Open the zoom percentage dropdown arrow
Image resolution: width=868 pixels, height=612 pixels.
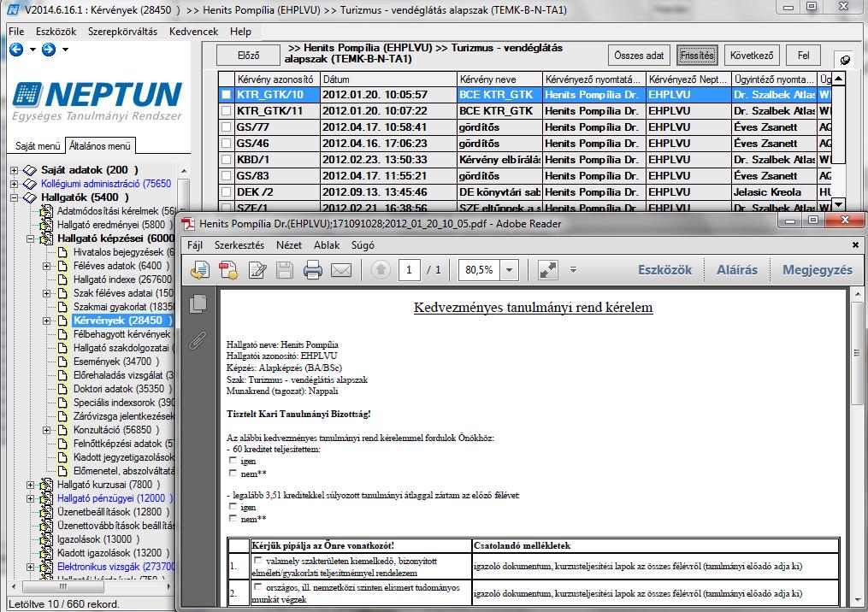pyautogui.click(x=509, y=270)
